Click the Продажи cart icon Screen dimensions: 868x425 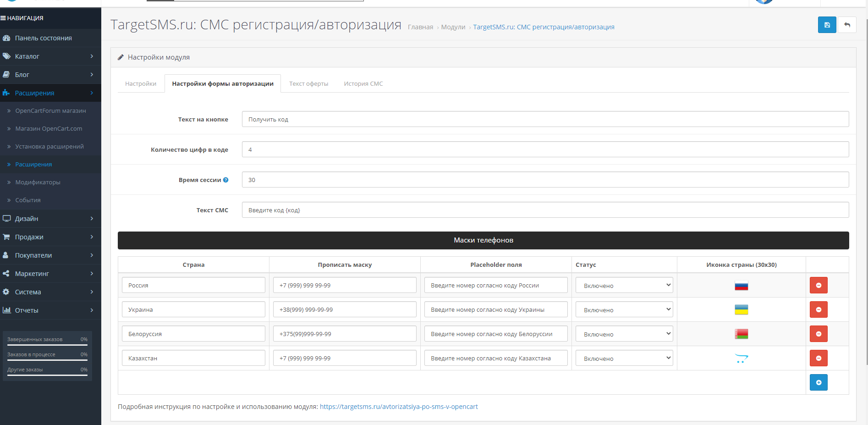point(6,237)
